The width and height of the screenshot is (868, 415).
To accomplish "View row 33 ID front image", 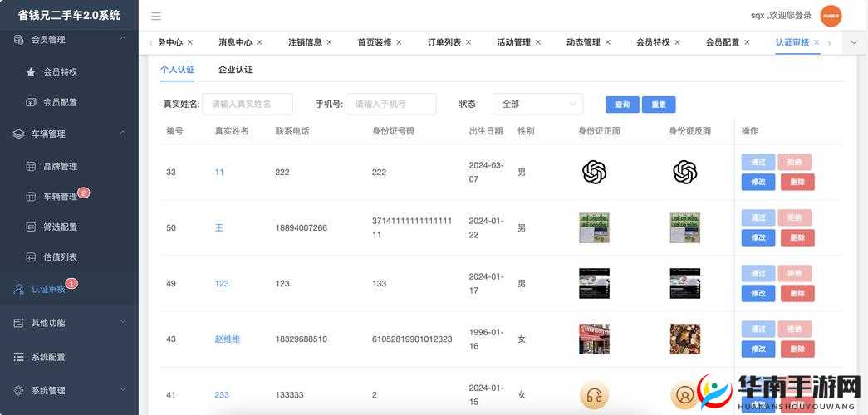I will tap(594, 172).
